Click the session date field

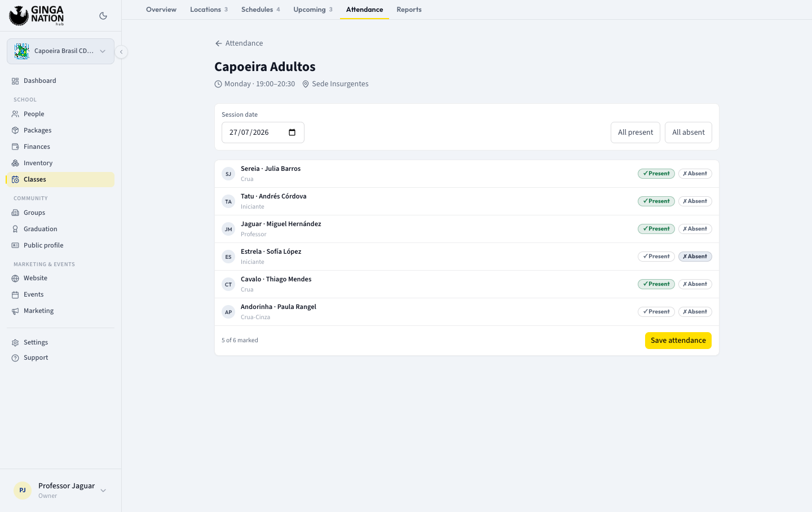[263, 133]
